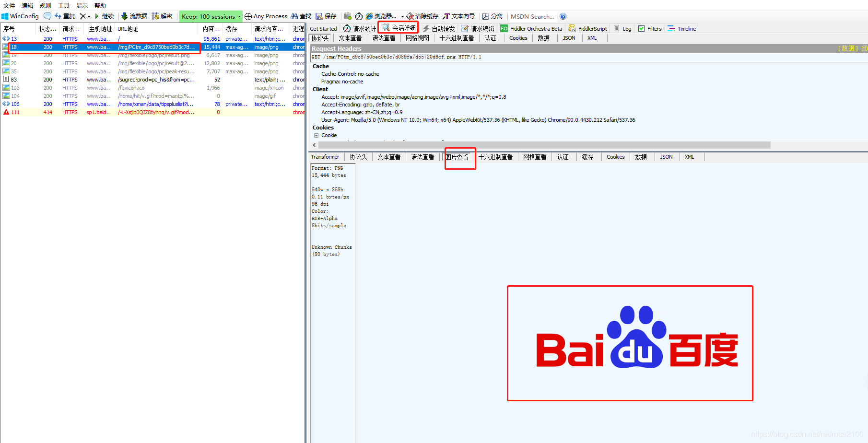Replay the selected session with 重复
868x443 pixels.
(x=65, y=16)
